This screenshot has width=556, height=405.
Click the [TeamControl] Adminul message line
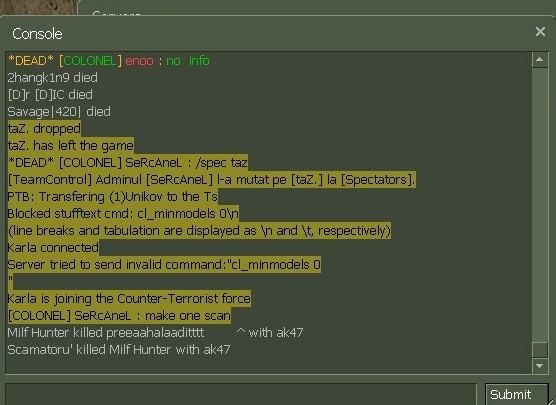click(211, 179)
